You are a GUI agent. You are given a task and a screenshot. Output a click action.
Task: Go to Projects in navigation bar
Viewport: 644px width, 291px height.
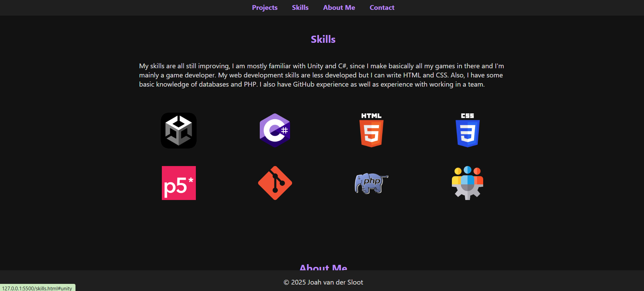pyautogui.click(x=265, y=7)
